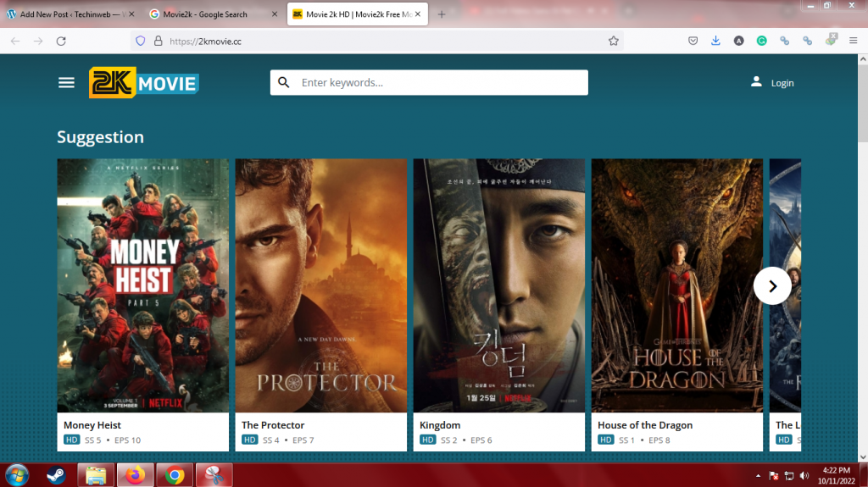Click the URL address bar

coord(376,41)
